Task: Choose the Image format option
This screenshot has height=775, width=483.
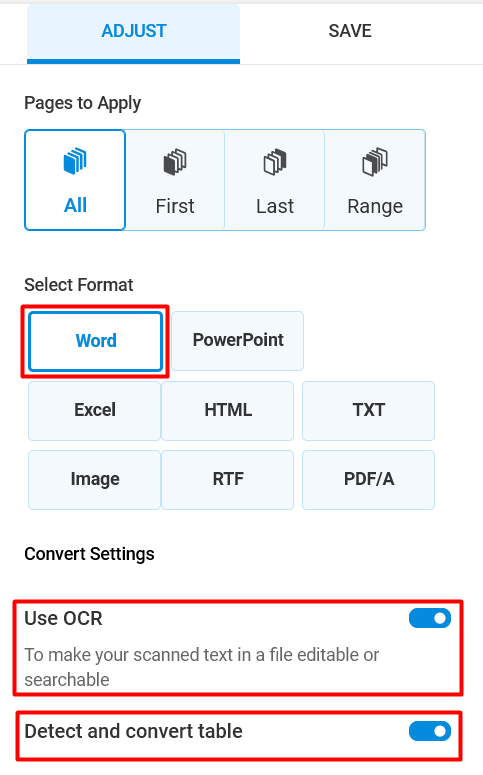Action: pyautogui.click(x=94, y=479)
